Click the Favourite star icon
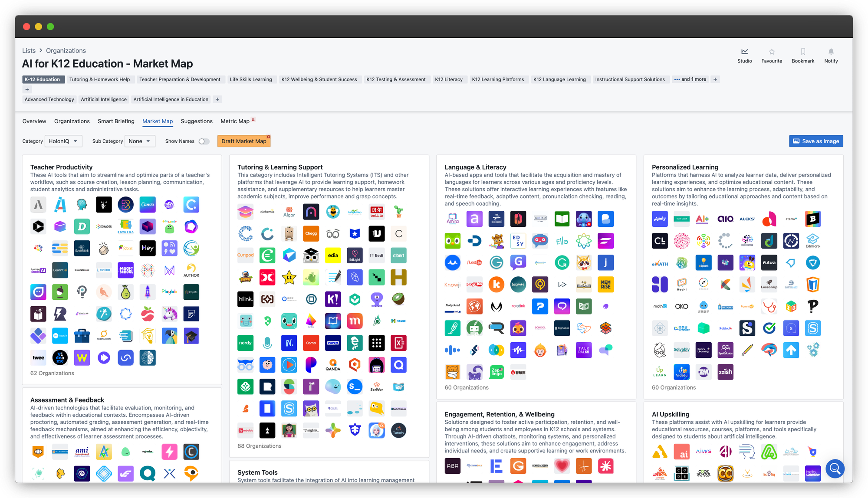The image size is (868, 498). [771, 52]
